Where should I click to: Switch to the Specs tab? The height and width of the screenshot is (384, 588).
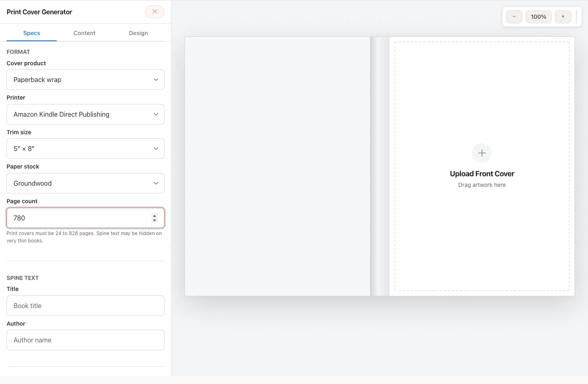(31, 33)
